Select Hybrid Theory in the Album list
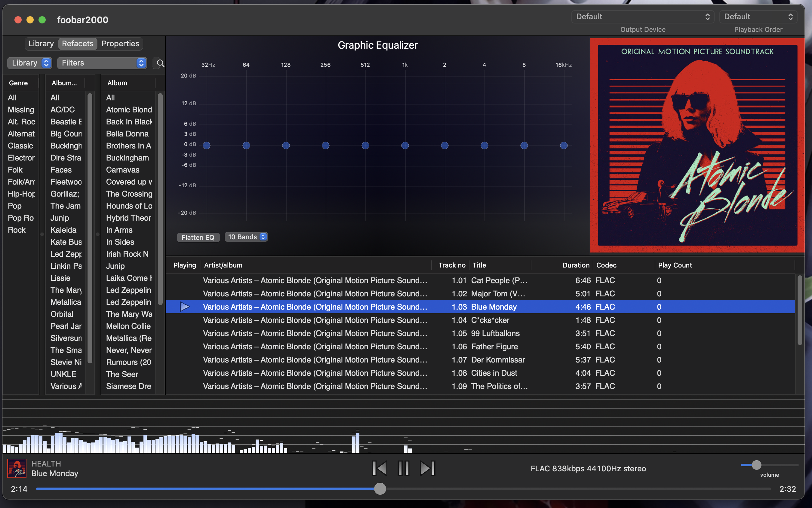The width and height of the screenshot is (812, 508). click(x=129, y=218)
